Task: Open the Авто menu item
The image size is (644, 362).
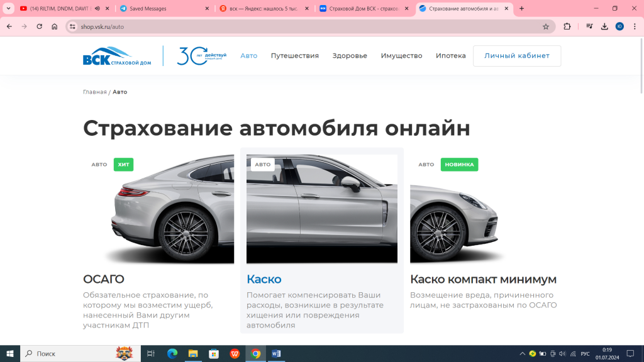Action: pyautogui.click(x=249, y=56)
